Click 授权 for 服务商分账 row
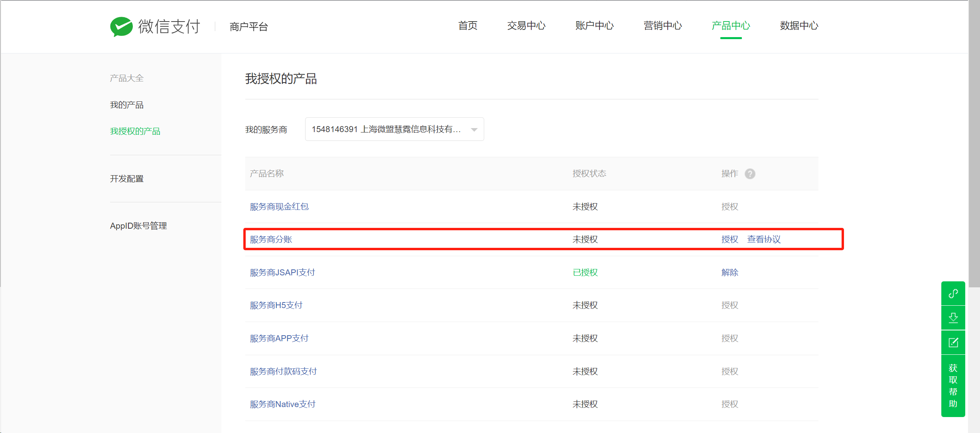Image resolution: width=980 pixels, height=433 pixels. (x=730, y=239)
